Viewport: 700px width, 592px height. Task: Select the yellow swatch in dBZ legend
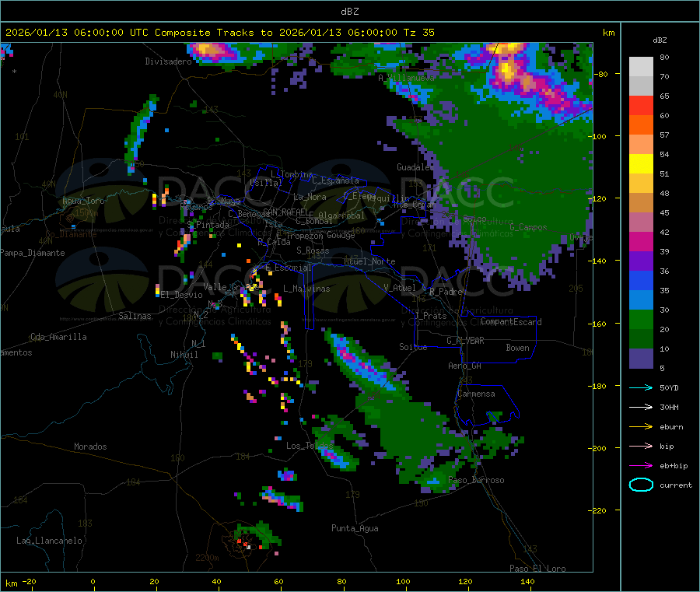[641, 164]
